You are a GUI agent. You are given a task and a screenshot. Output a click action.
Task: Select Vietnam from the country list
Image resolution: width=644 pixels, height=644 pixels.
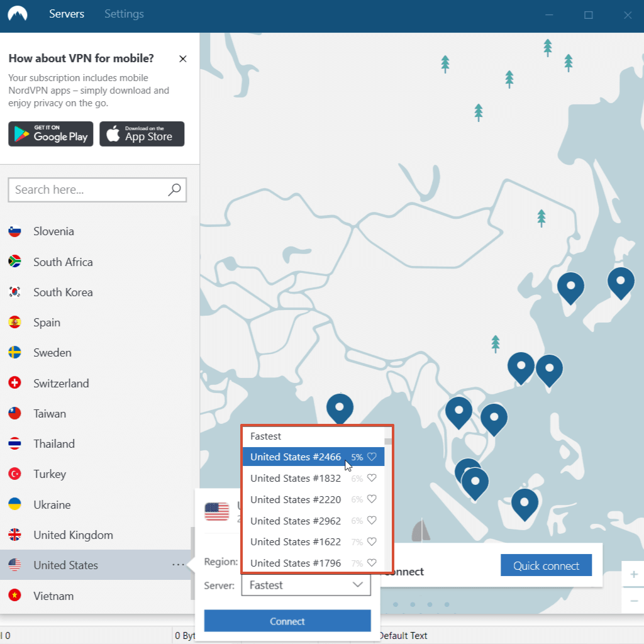point(96,596)
